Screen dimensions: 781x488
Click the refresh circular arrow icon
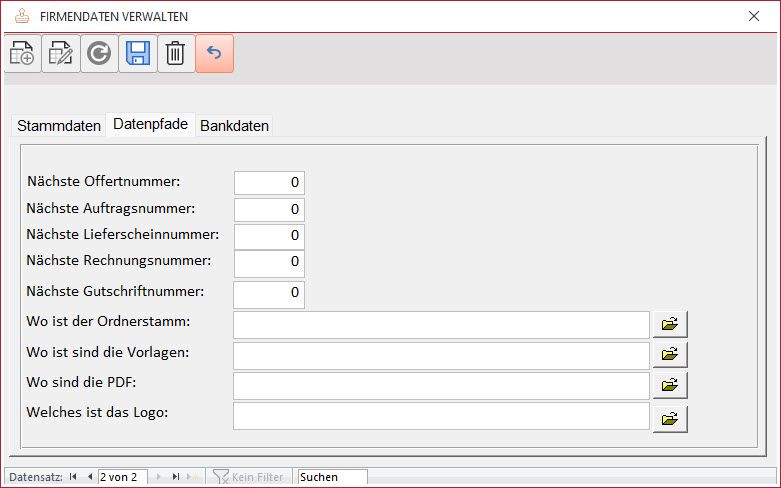(x=99, y=53)
